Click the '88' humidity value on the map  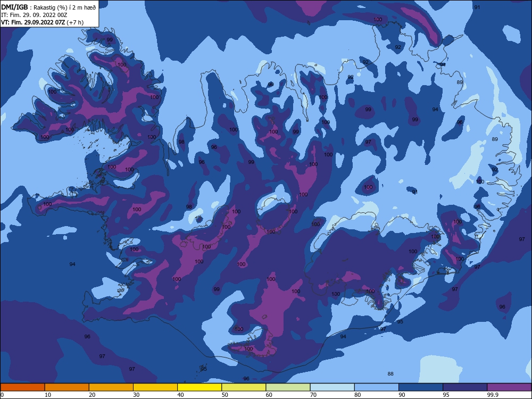pyautogui.click(x=390, y=374)
